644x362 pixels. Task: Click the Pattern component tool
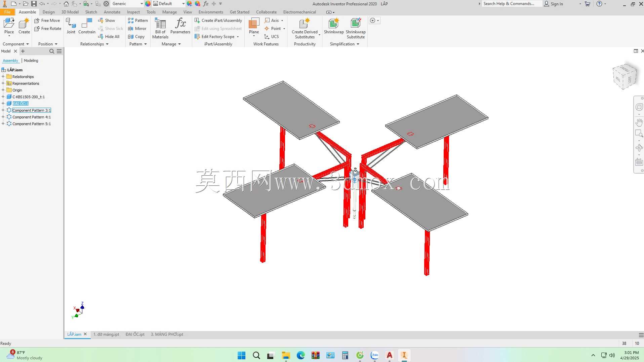point(138,21)
